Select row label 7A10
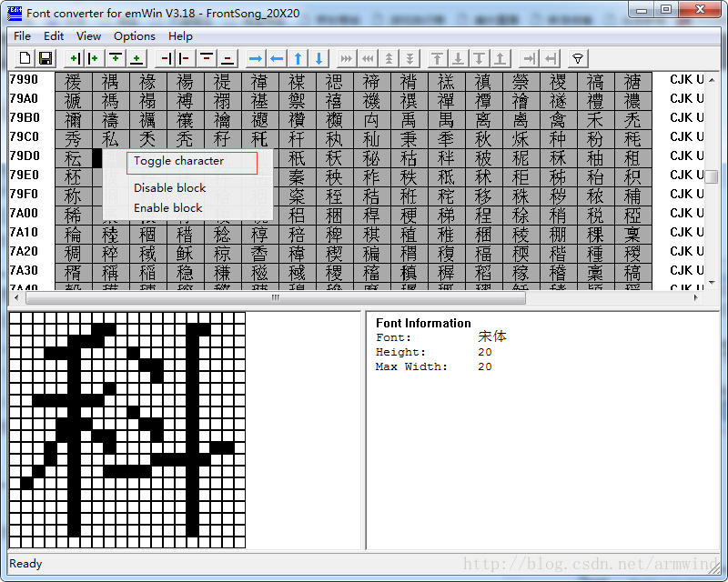The height and width of the screenshot is (582, 728). (x=24, y=232)
